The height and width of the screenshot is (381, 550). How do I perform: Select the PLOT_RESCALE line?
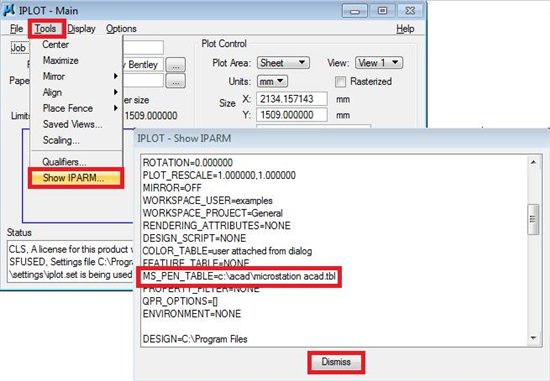219,175
